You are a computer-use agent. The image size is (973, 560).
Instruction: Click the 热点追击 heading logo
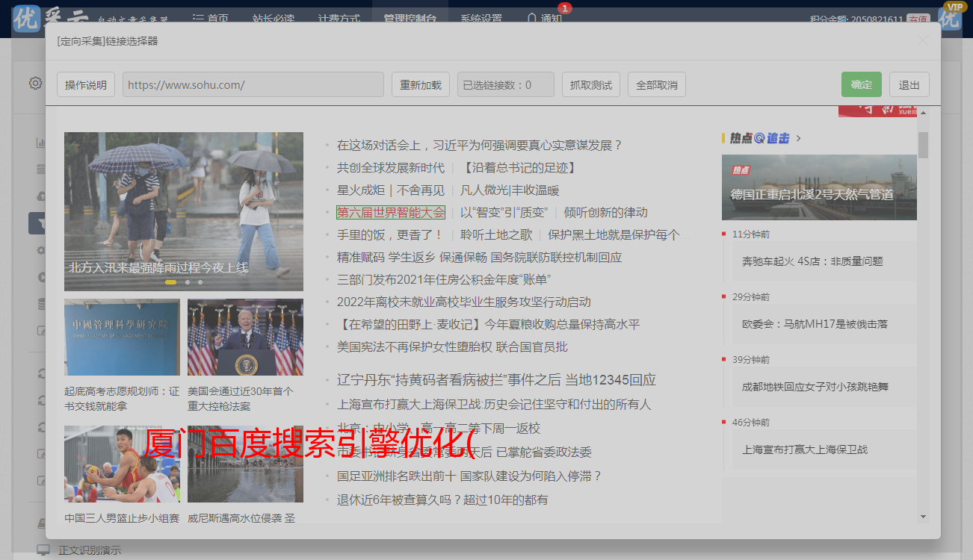pyautogui.click(x=760, y=138)
